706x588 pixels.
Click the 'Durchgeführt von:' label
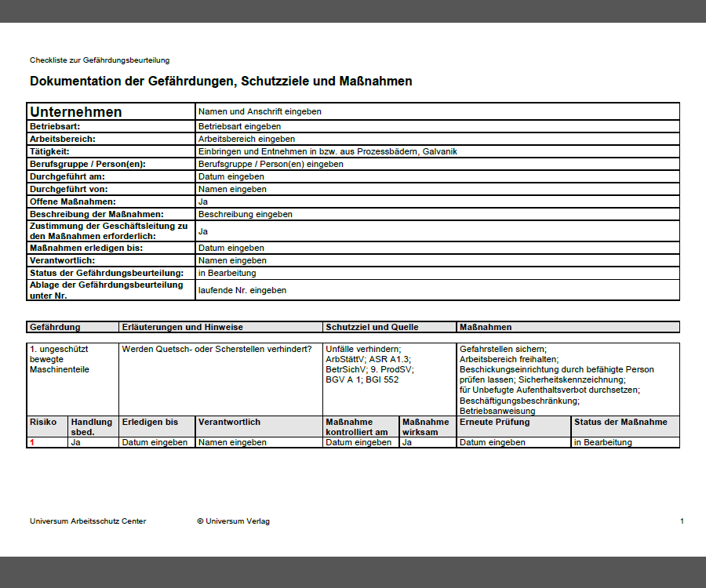tap(69, 190)
